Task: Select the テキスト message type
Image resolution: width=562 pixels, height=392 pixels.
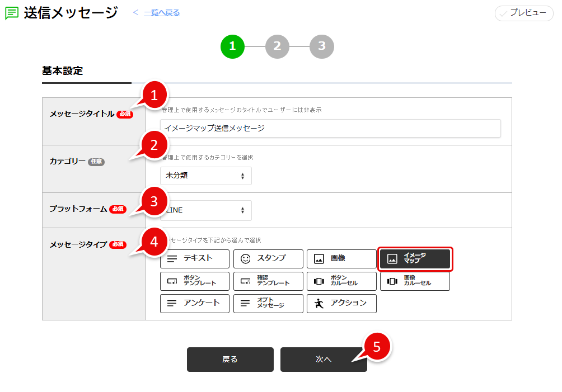Action: tap(194, 258)
